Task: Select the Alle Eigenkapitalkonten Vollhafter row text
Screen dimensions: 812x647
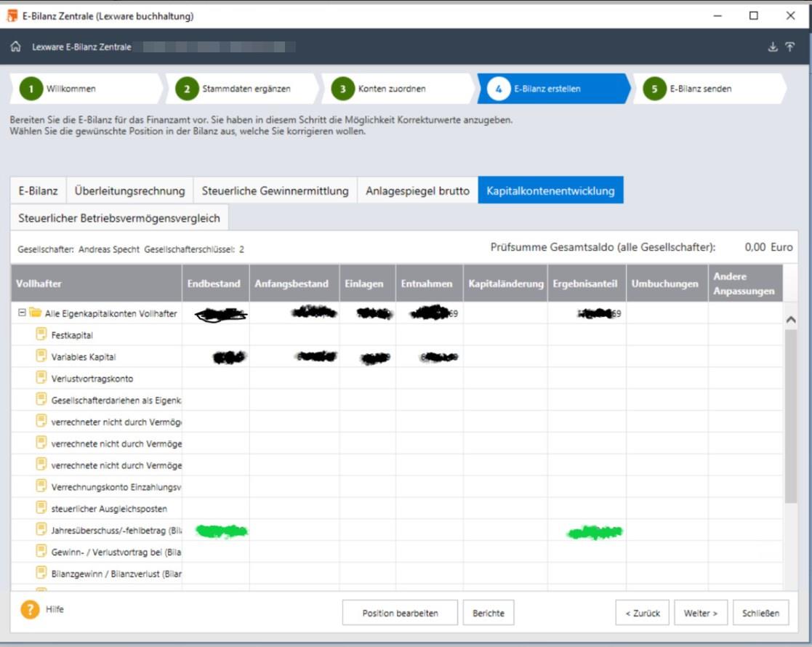Action: 110,313
